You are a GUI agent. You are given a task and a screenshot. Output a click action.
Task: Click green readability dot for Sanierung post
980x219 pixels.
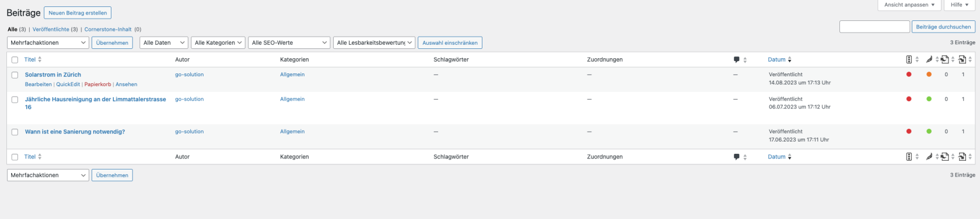point(929,132)
